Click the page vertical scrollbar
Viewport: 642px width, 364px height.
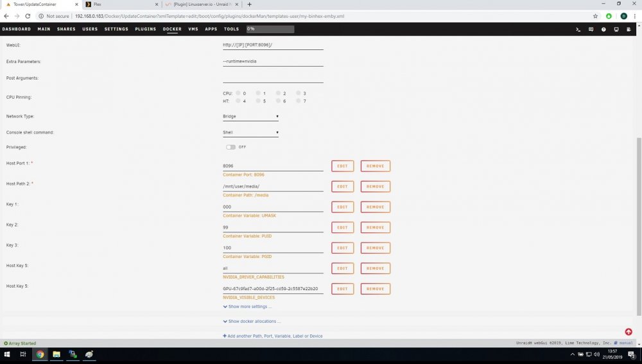click(x=639, y=227)
